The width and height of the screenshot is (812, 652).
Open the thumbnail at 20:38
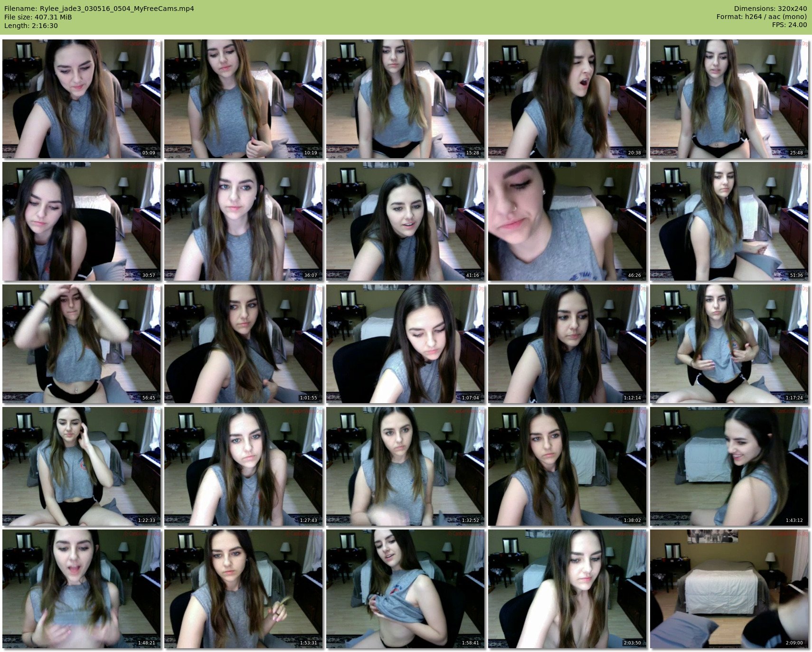567,99
